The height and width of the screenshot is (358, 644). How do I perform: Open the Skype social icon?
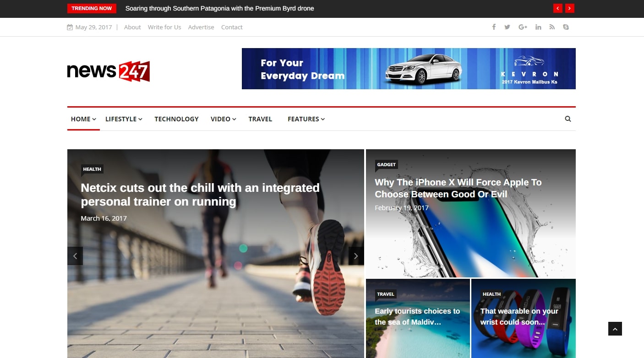tap(566, 27)
